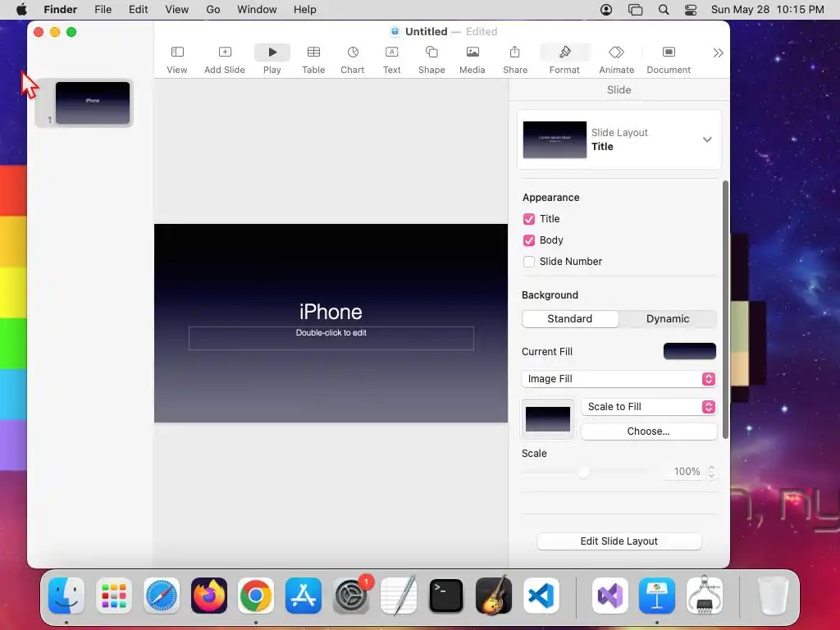
Task: Show more toolbar items via double chevron
Action: (x=718, y=52)
